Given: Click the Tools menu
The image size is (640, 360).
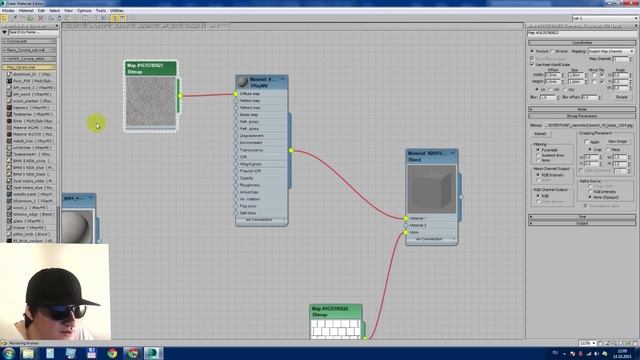Looking at the screenshot, I should tap(100, 11).
